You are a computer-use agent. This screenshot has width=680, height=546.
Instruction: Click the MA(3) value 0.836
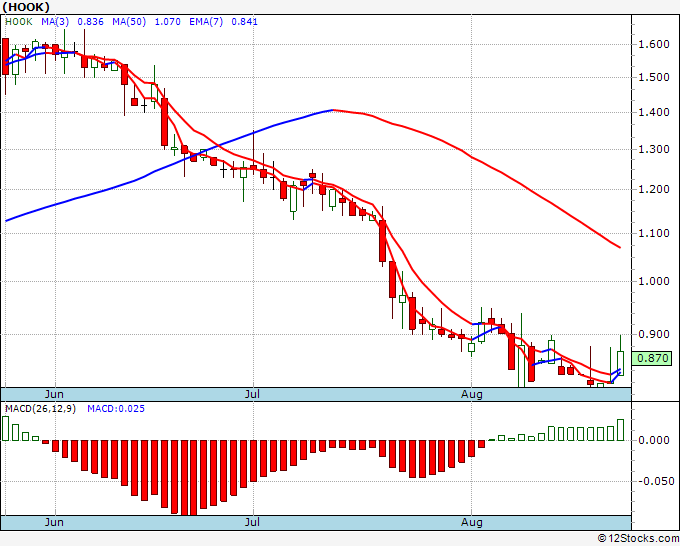90,22
